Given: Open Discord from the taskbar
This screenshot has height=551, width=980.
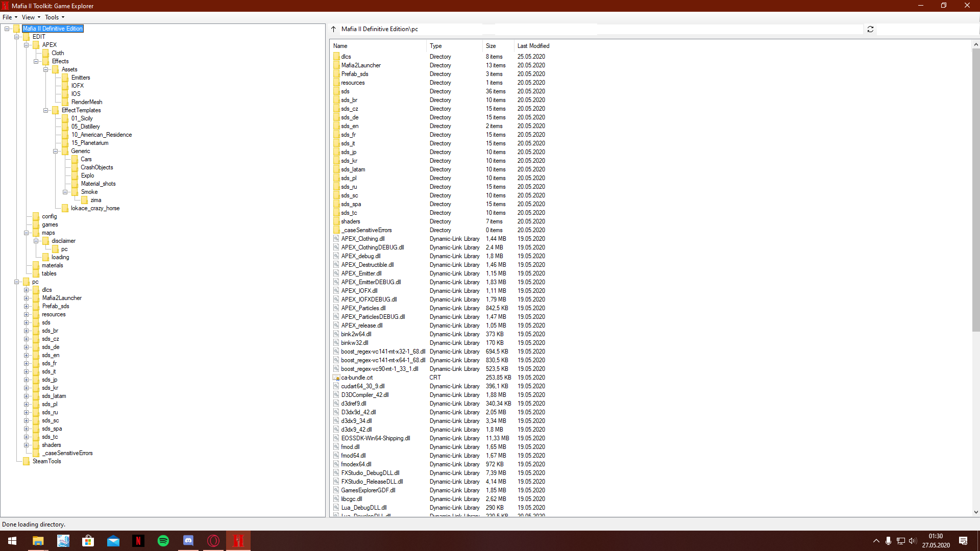Looking at the screenshot, I should coord(188,541).
